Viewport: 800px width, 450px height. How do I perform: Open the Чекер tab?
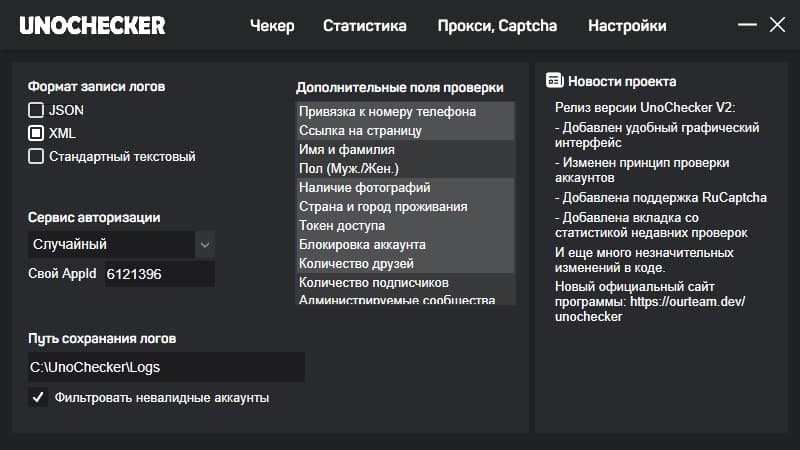pos(272,26)
